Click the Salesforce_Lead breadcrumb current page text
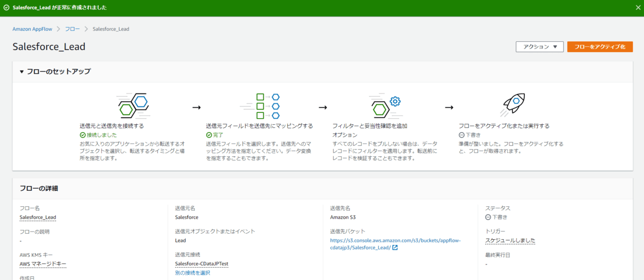The height and width of the screenshot is (280, 644). [x=111, y=28]
